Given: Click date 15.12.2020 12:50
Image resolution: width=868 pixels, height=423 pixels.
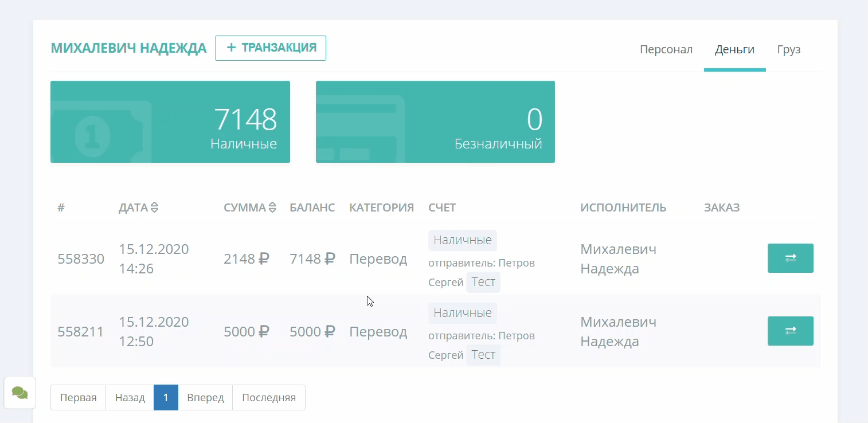Looking at the screenshot, I should tap(154, 331).
